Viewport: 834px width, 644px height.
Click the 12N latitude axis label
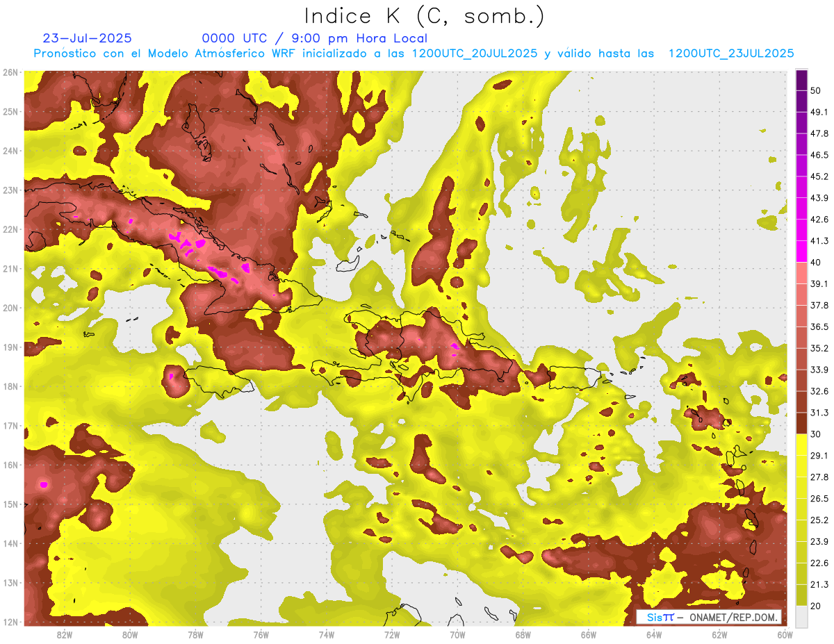click(x=10, y=622)
